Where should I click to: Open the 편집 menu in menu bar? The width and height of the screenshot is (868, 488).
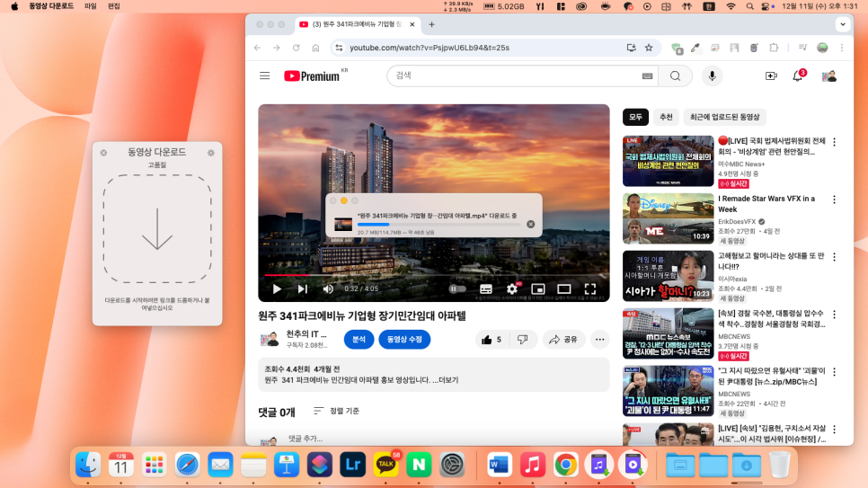113,6
